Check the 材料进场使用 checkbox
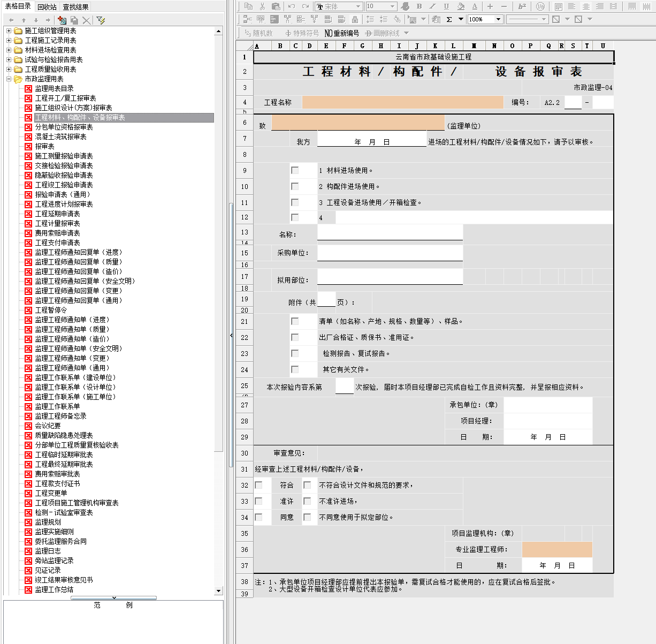This screenshot has height=644, width=656. 295,170
